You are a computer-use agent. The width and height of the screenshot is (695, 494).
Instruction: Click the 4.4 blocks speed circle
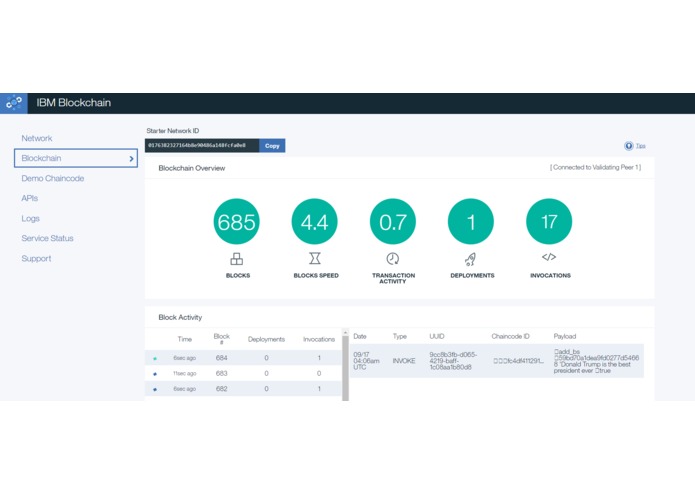315,222
